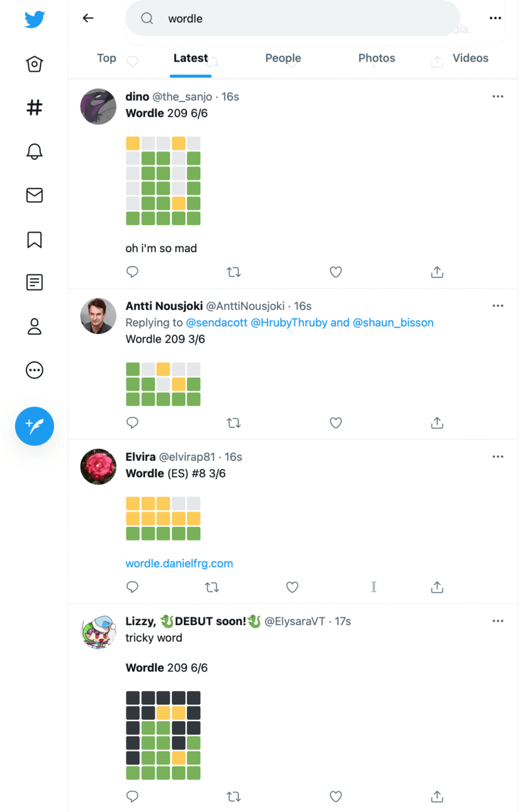Click the compose Tweet button
The image size is (530, 812).
coord(34,426)
